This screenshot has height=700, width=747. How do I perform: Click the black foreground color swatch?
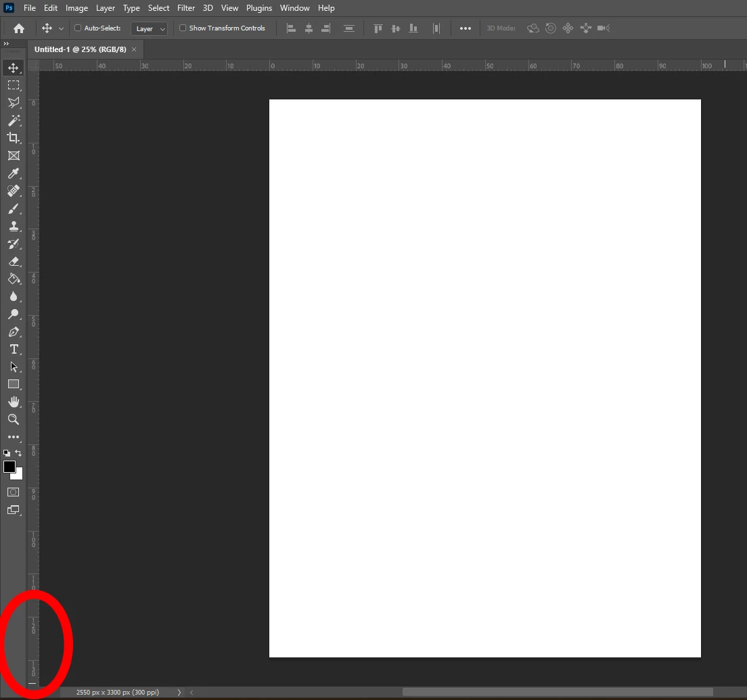(9, 467)
